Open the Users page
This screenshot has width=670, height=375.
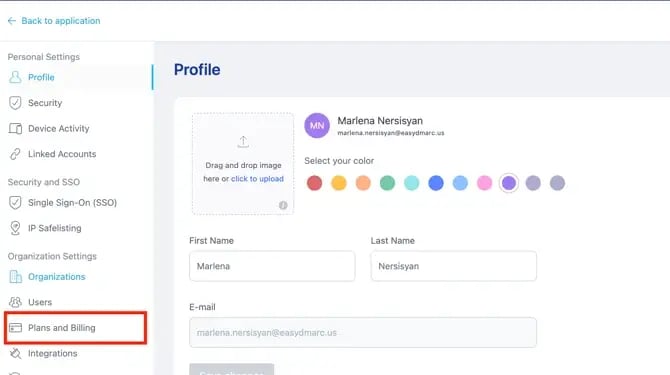[40, 302]
